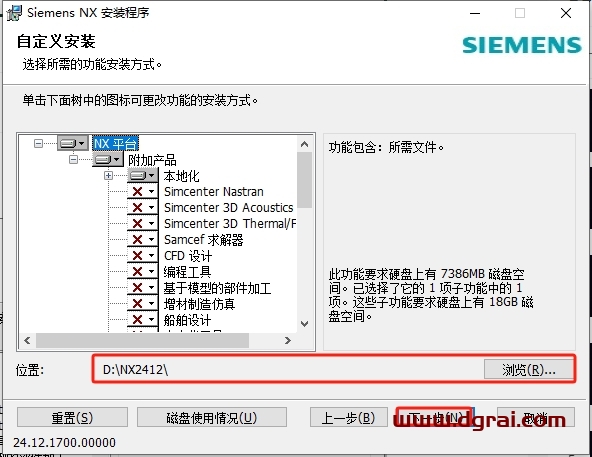Open install-state dropdown for Samcef 求解器
The image size is (592, 457).
coord(143,239)
